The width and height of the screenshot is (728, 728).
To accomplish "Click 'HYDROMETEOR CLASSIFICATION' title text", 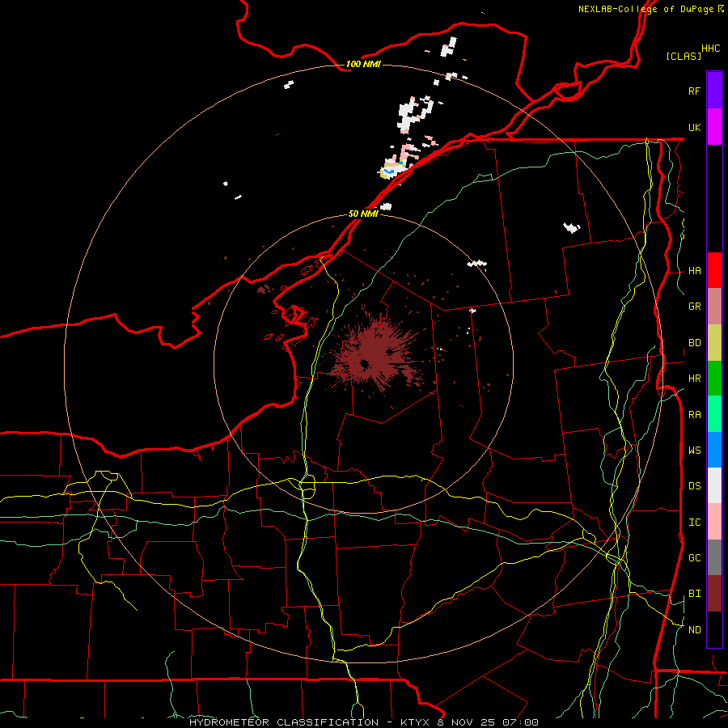I will coord(284,722).
